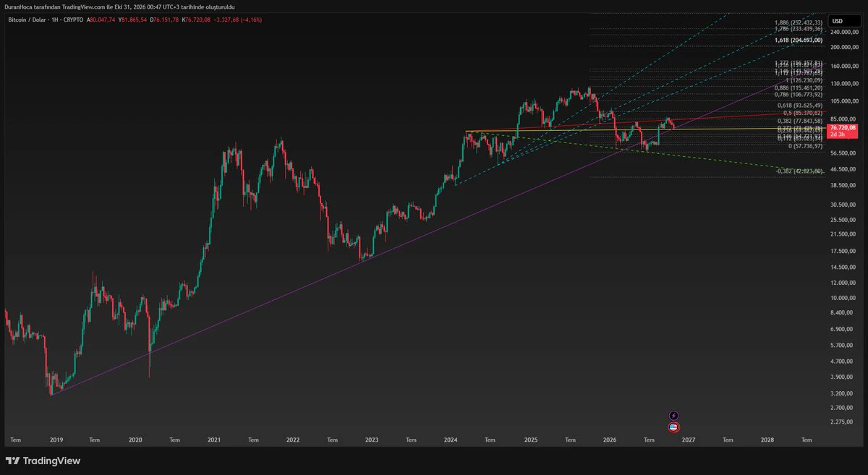Click the 2d 3h bar countdown label
868x475 pixels.
pyautogui.click(x=837, y=134)
